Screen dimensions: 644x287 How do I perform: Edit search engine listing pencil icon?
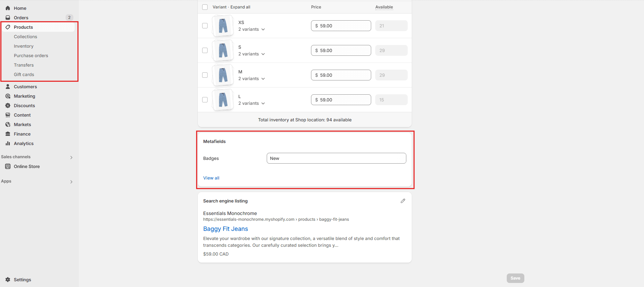(403, 201)
